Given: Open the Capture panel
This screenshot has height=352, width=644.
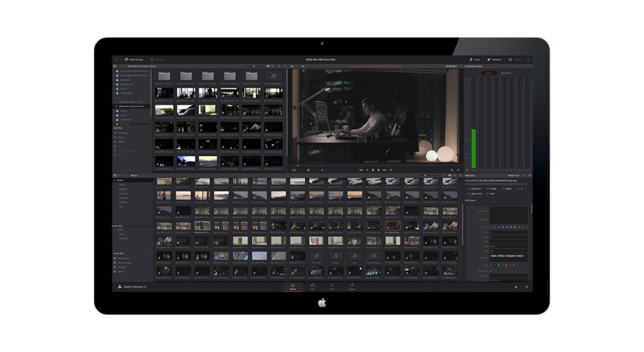Looking at the screenshot, I should click(516, 59).
